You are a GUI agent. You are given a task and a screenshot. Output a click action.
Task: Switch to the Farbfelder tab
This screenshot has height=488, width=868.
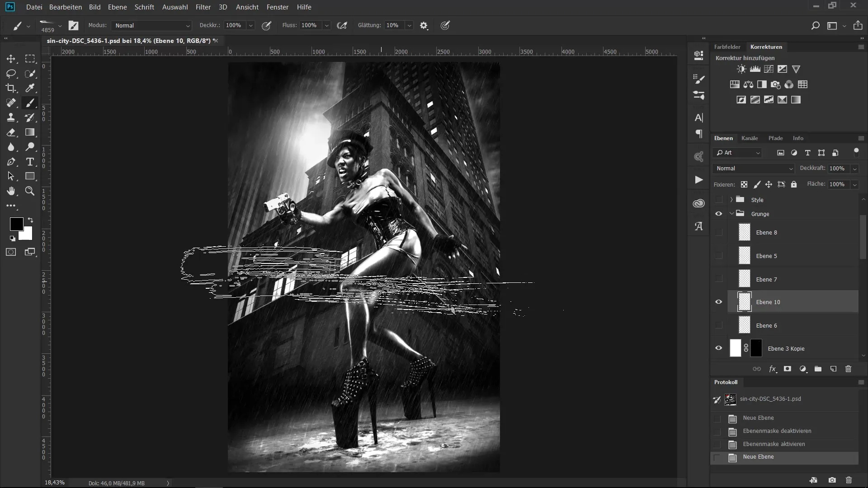point(727,47)
